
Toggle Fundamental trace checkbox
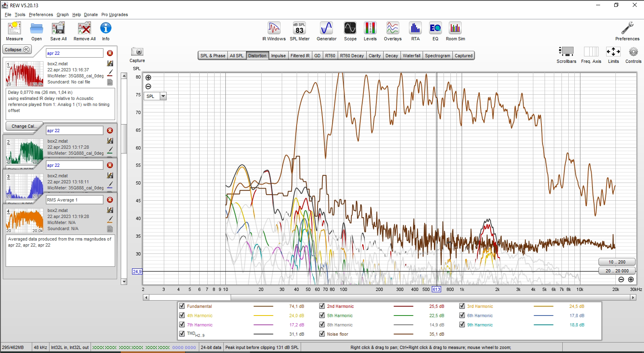[x=182, y=306]
